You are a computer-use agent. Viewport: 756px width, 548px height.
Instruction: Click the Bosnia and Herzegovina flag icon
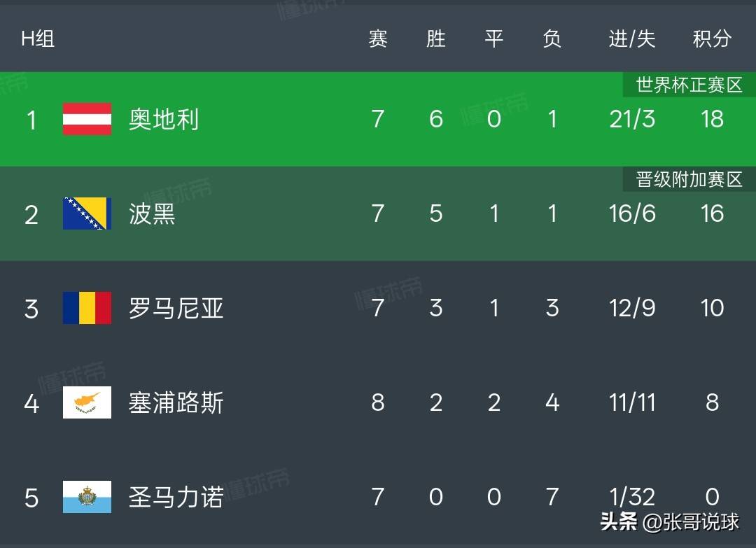click(x=87, y=213)
